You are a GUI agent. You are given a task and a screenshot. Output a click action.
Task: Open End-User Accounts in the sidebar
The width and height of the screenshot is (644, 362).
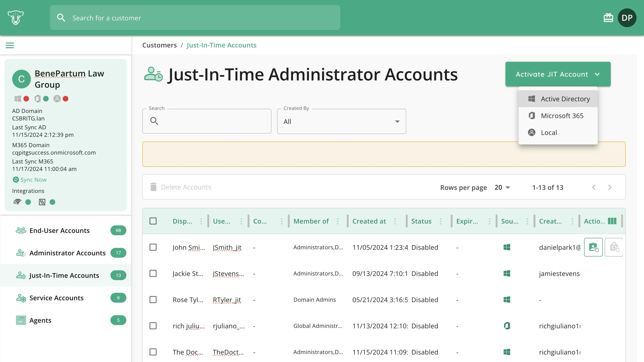(66, 230)
